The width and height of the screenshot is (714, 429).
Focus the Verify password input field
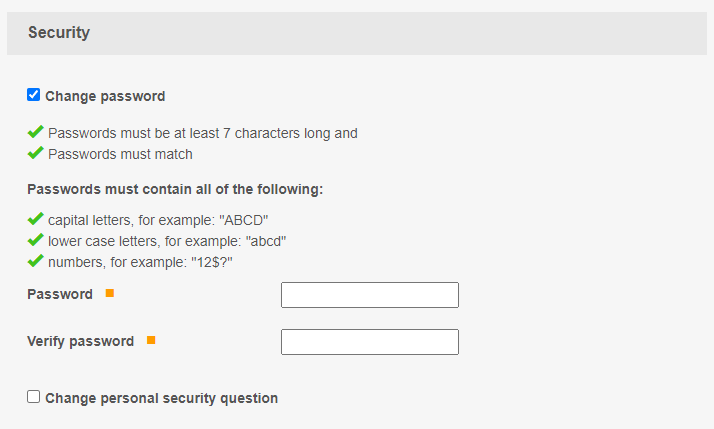[x=369, y=342]
